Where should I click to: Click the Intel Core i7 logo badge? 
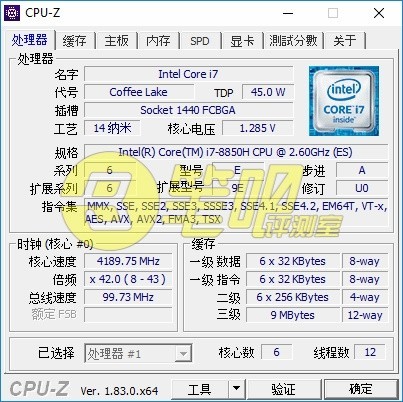[344, 101]
